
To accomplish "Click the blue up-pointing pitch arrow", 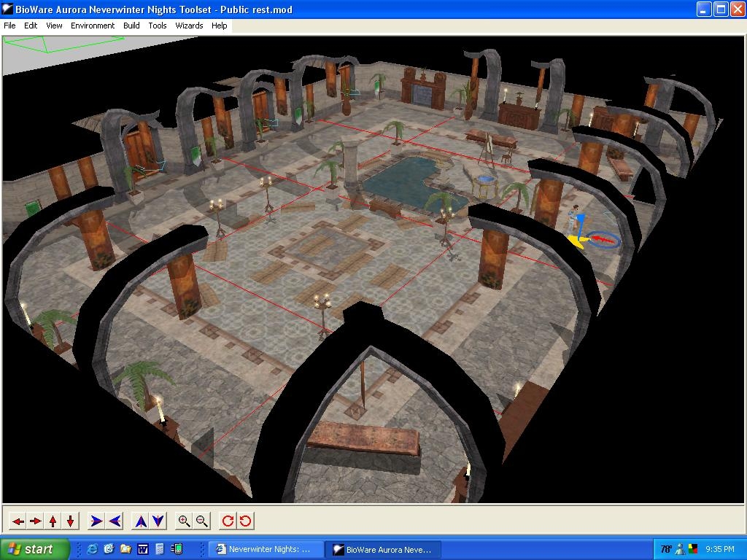I will [141, 521].
